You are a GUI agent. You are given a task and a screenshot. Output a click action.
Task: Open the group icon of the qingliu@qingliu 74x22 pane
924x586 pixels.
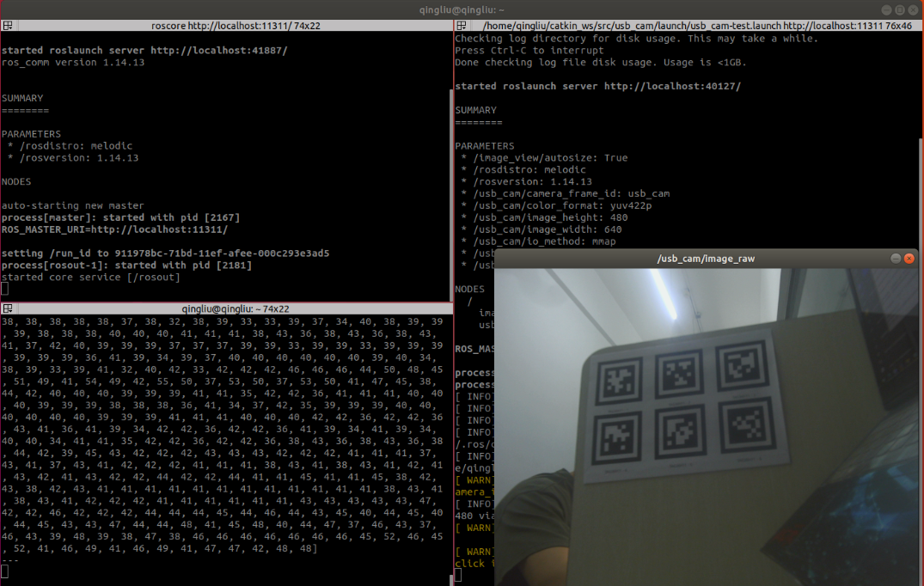(x=8, y=308)
